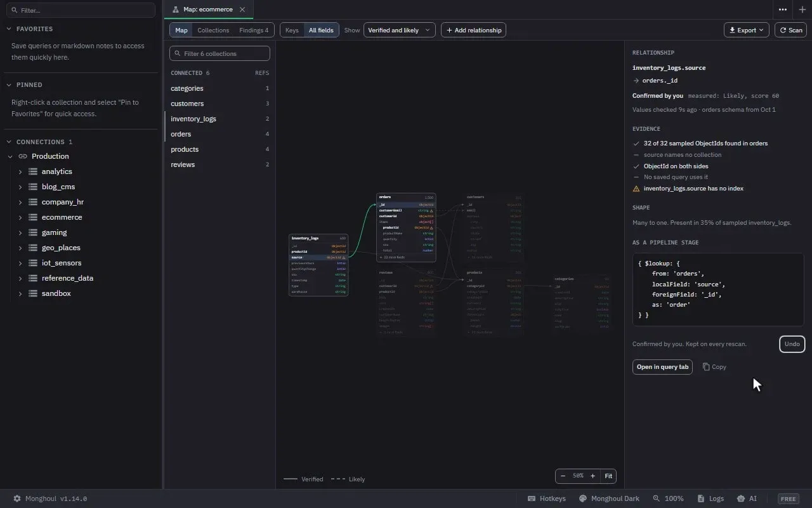Open the Findings 4 view
812x508 pixels.
click(x=254, y=30)
